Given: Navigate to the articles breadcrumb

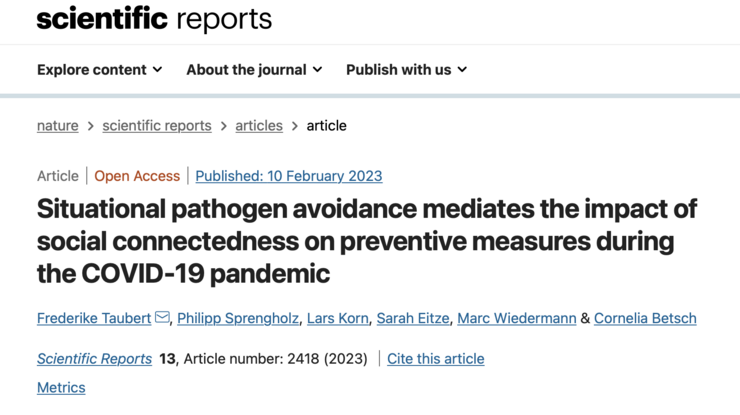Looking at the screenshot, I should click(259, 126).
